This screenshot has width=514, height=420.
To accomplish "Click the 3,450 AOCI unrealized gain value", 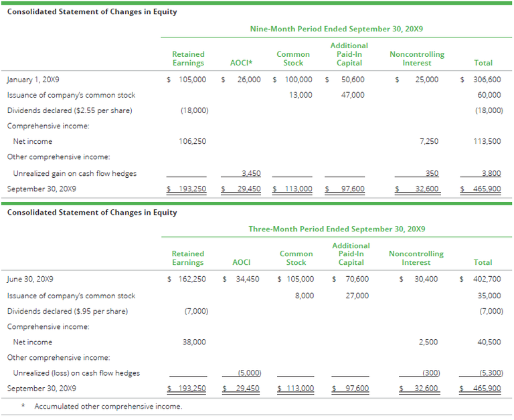I will pos(250,173).
